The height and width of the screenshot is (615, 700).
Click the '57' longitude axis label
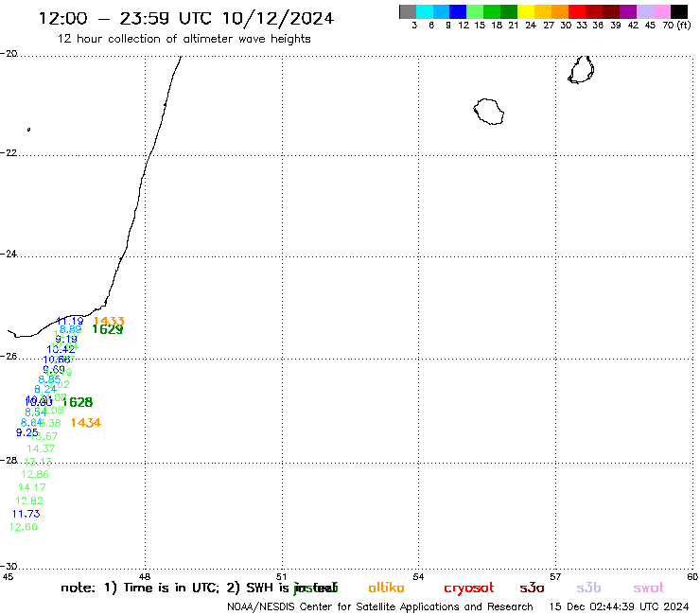(x=555, y=576)
